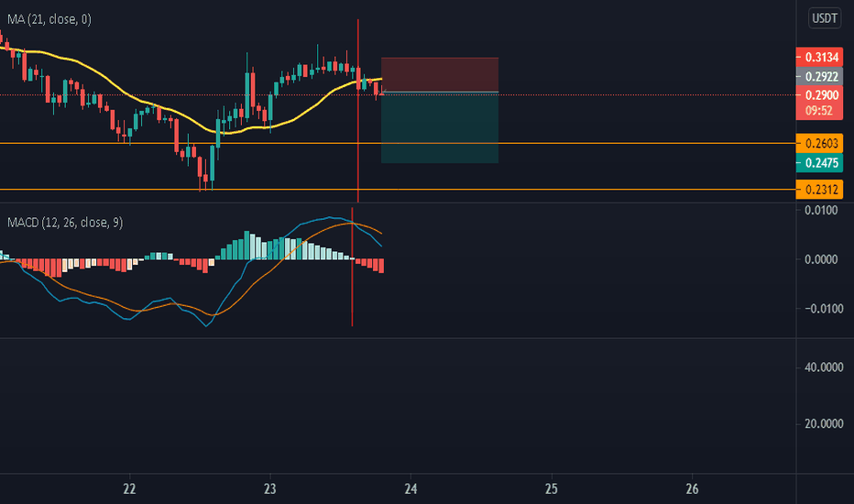This screenshot has width=854, height=504.
Task: Click the 0.0000 MACD scale value
Action: pyautogui.click(x=821, y=259)
